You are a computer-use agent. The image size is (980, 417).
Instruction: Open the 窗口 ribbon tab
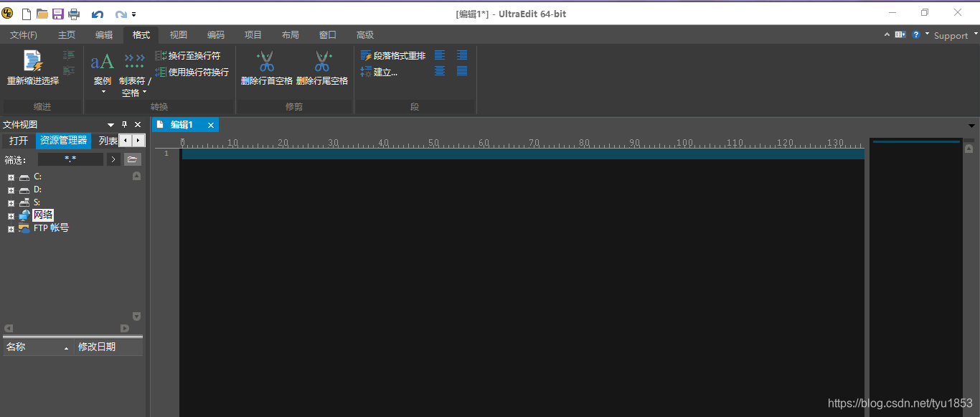[328, 34]
